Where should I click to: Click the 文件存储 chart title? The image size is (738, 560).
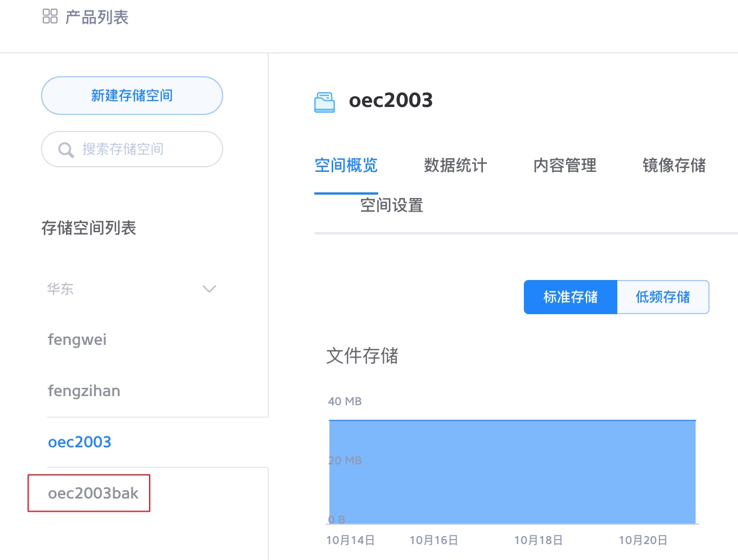coord(362,356)
